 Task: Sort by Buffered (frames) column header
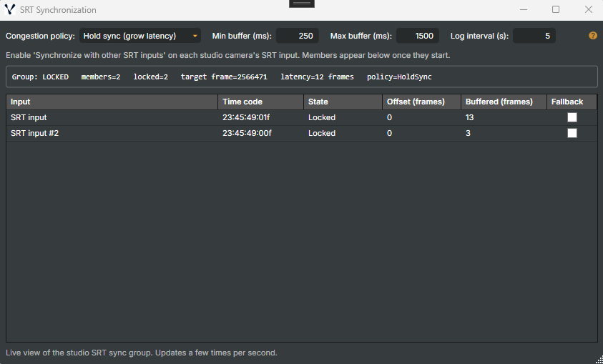(504, 102)
